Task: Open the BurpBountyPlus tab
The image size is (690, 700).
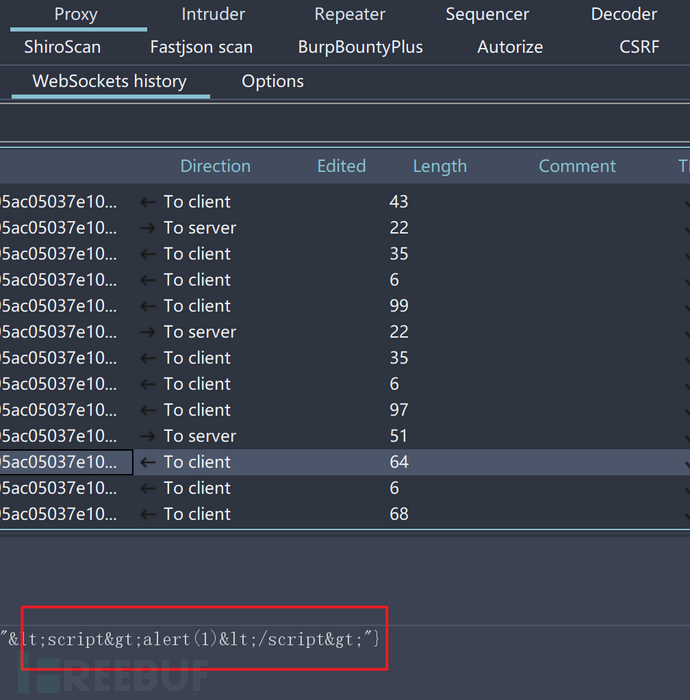Action: 360,47
